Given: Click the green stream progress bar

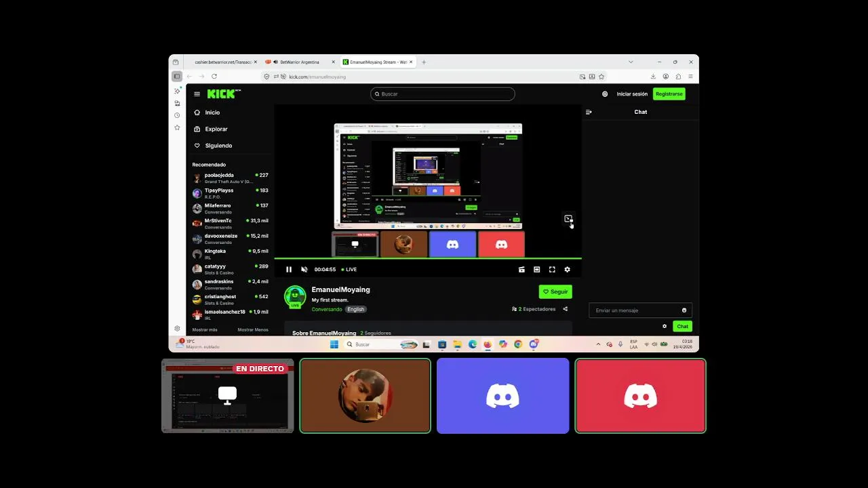Looking at the screenshot, I should 428,258.
